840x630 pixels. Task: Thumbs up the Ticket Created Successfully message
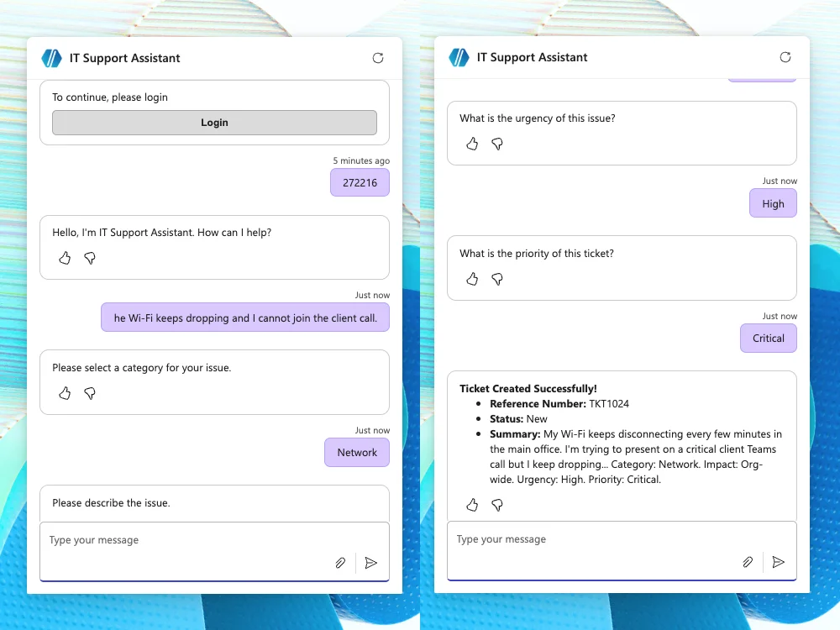[x=472, y=505]
